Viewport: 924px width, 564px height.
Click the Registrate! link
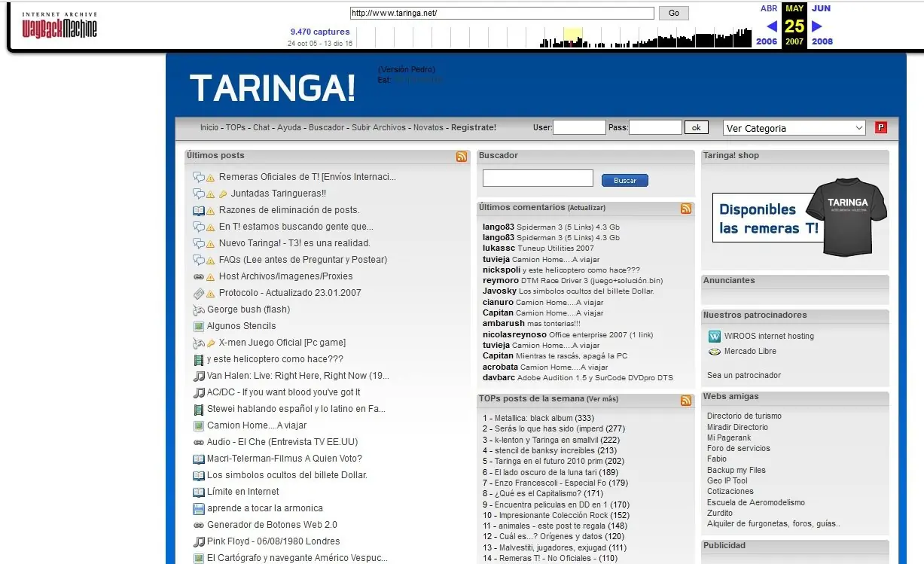click(x=474, y=127)
